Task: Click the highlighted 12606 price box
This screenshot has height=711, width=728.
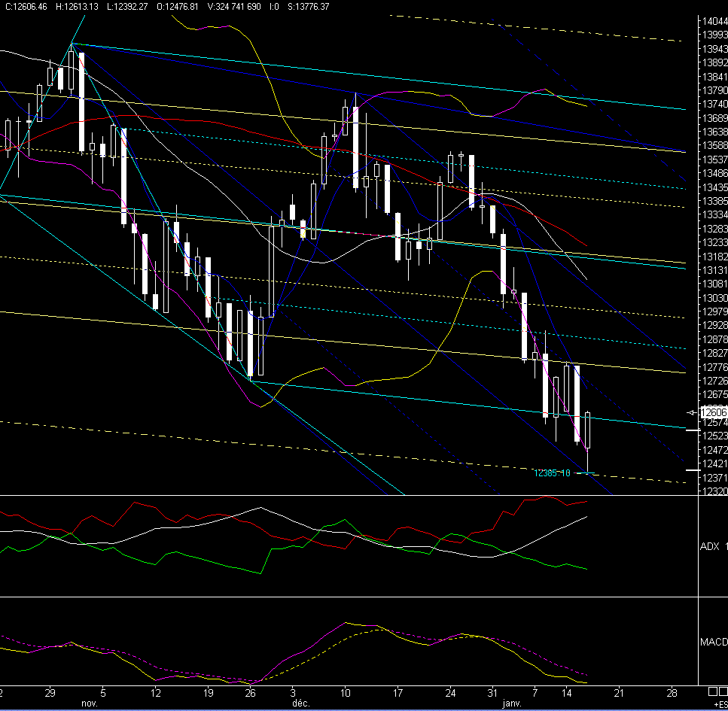Action: [707, 412]
